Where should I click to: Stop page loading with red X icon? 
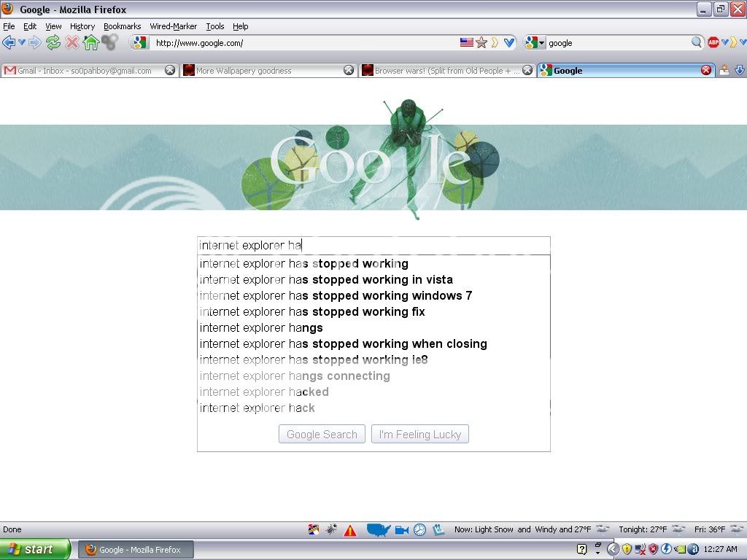click(x=72, y=43)
